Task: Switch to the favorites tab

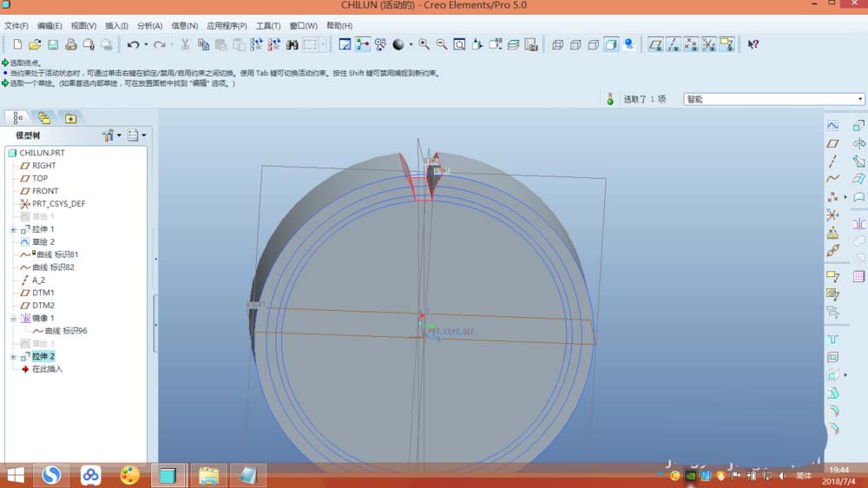Action: pos(70,118)
